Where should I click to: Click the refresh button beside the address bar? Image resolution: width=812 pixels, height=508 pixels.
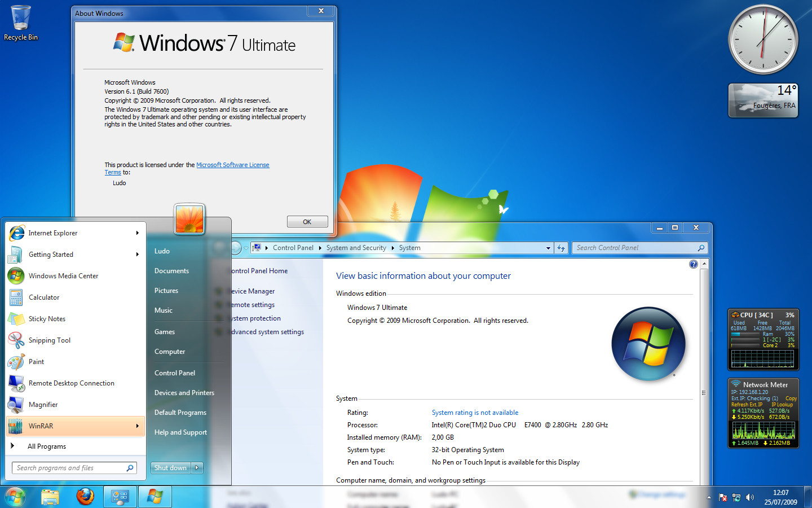pyautogui.click(x=561, y=248)
